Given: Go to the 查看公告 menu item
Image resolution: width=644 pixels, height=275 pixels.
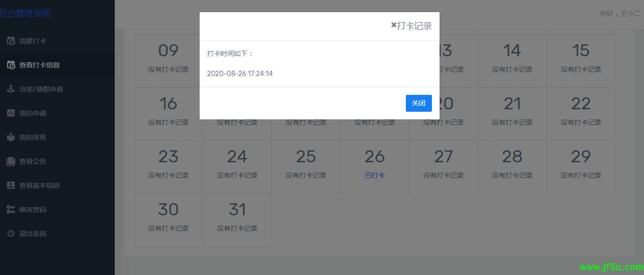Looking at the screenshot, I should 33,161.
